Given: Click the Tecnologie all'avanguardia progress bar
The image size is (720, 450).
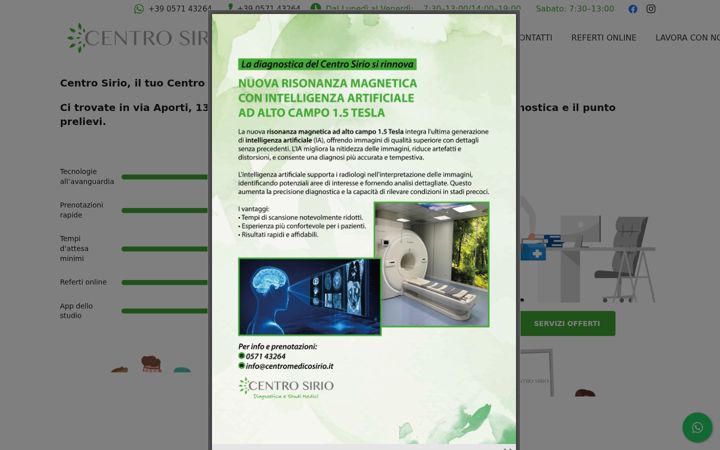Looking at the screenshot, I should click(x=164, y=177).
